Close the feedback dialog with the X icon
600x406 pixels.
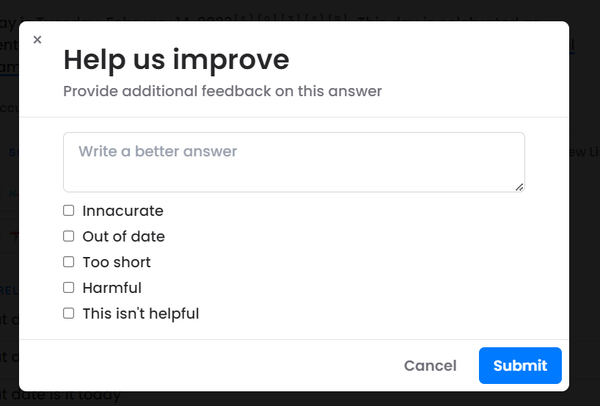click(x=37, y=40)
